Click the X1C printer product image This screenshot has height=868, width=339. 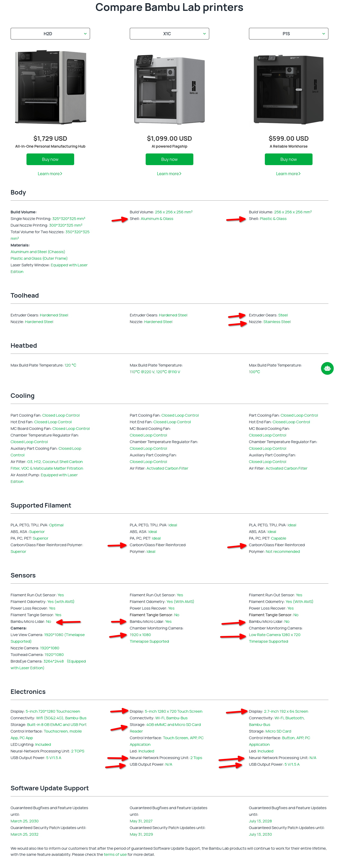point(169,90)
